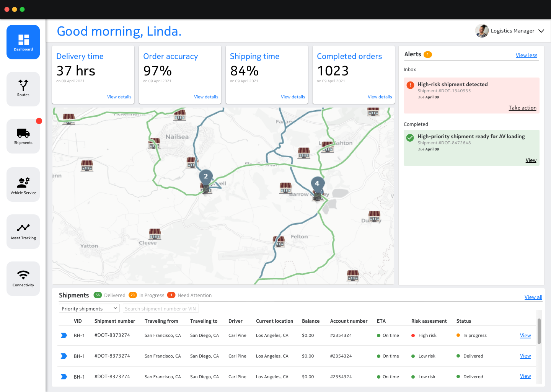View details for Delivery time
Image resolution: width=551 pixels, height=392 pixels.
coord(119,97)
